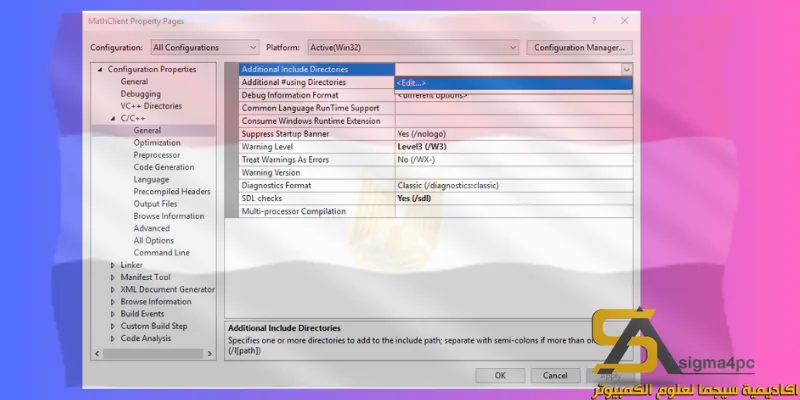
Task: Expand the XML Document Generator node
Action: point(113,289)
